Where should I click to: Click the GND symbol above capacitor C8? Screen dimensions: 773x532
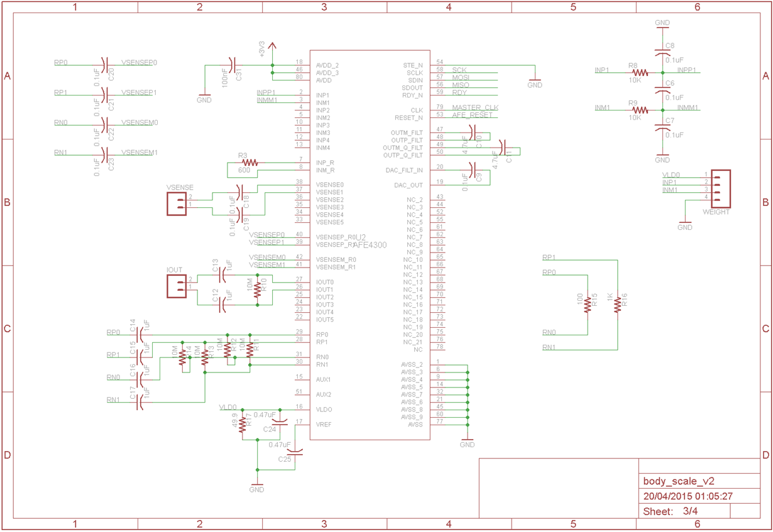click(x=662, y=26)
